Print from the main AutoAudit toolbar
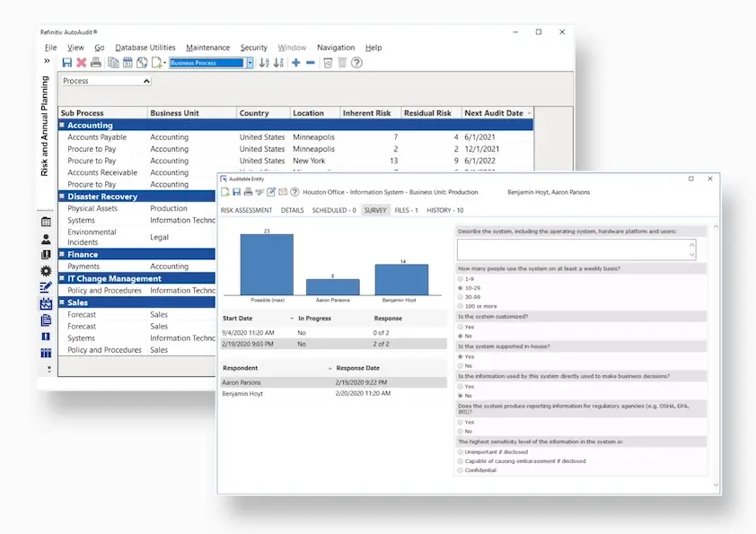Viewport: 756px width, 534px height. 96,63
